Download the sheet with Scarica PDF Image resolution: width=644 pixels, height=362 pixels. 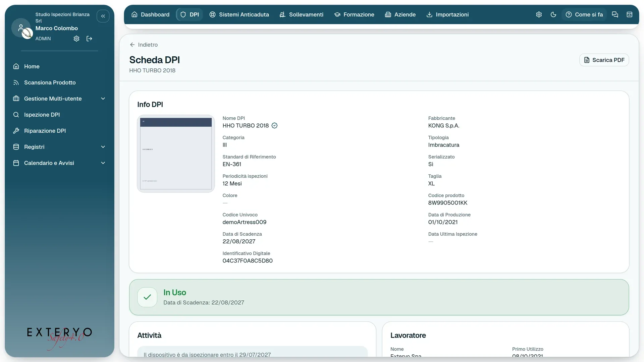click(x=604, y=60)
